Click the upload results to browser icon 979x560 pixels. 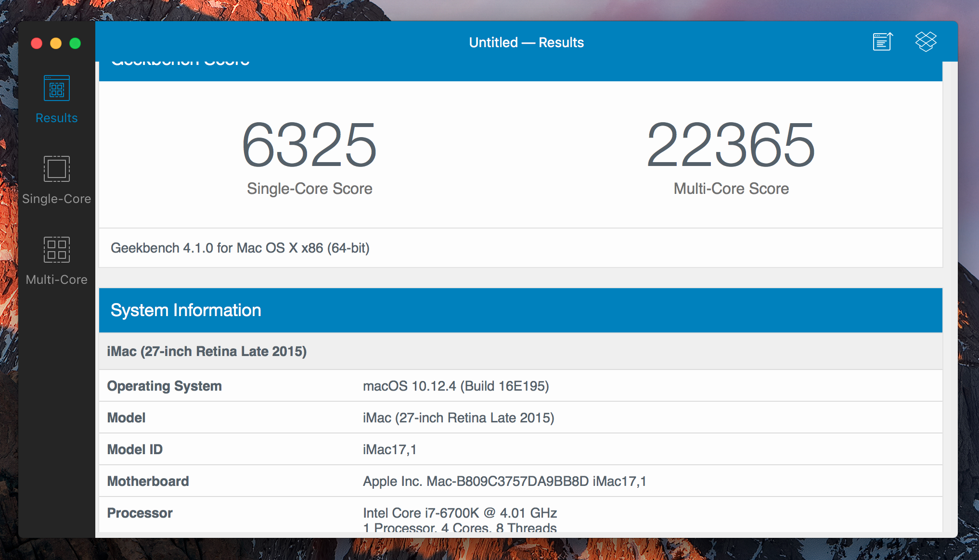click(883, 42)
